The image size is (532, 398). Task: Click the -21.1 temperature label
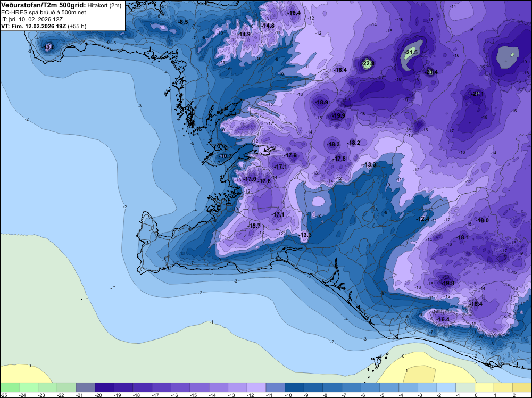477,94
